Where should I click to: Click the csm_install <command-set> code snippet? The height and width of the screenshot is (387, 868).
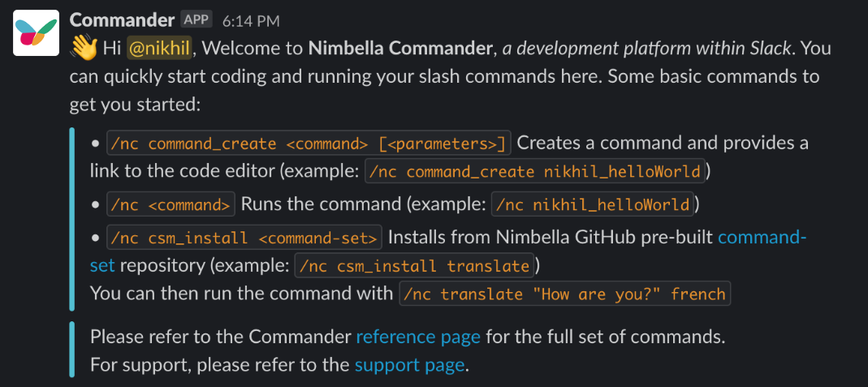click(x=244, y=238)
